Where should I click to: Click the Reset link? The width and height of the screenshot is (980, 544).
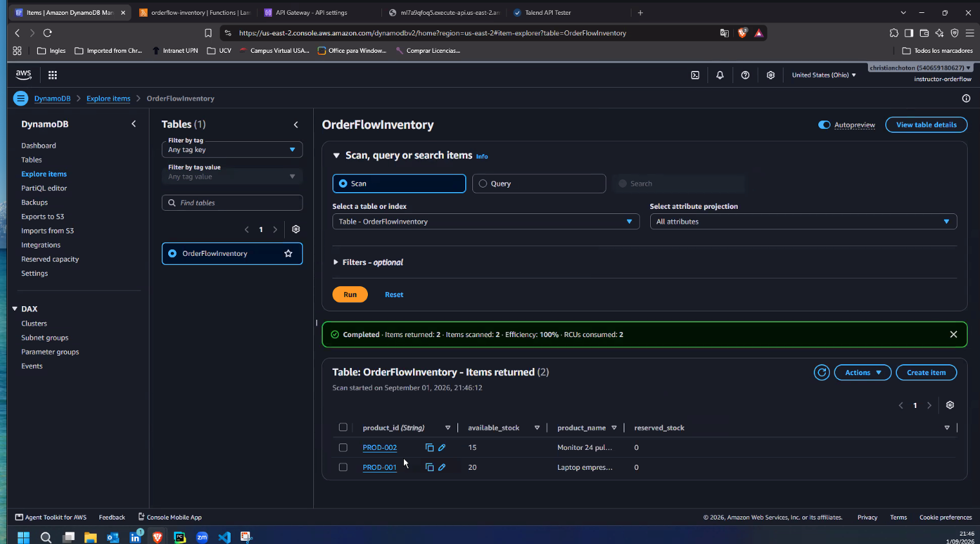pos(394,295)
